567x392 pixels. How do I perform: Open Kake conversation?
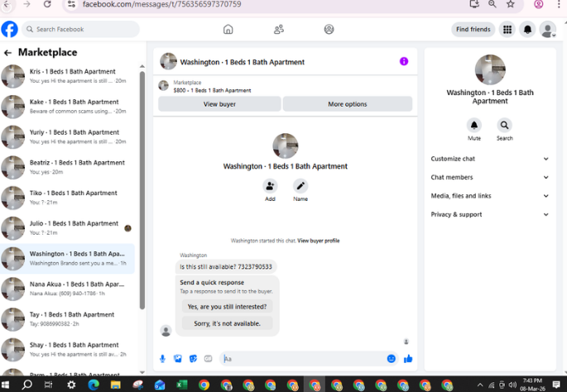(x=67, y=107)
